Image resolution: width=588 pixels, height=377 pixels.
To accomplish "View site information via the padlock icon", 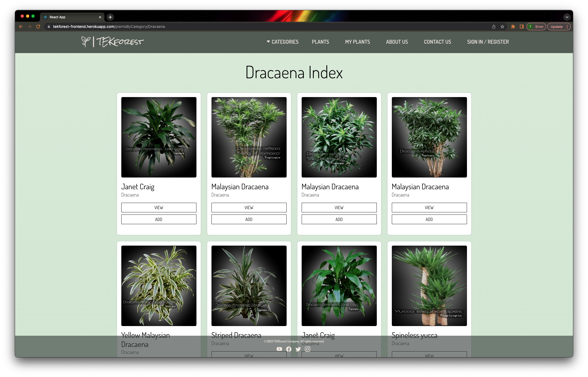I will point(48,27).
